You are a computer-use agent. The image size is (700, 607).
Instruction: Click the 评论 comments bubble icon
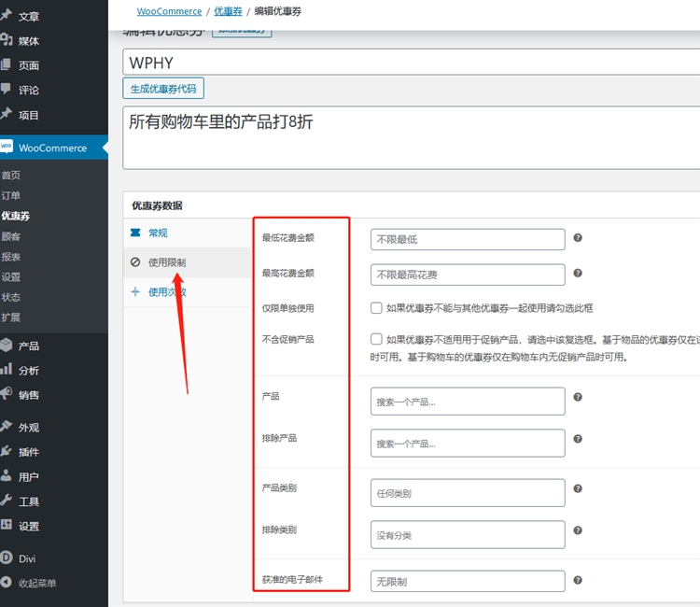6,89
